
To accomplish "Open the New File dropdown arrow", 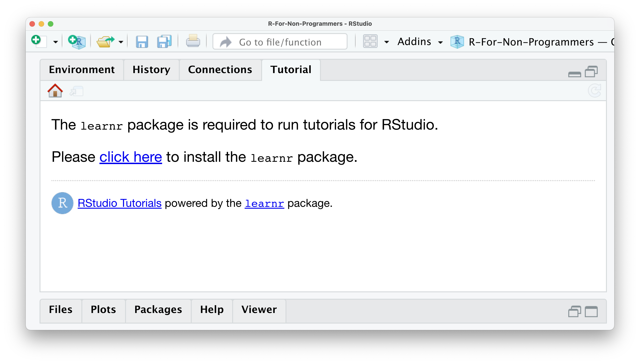I will tap(56, 42).
